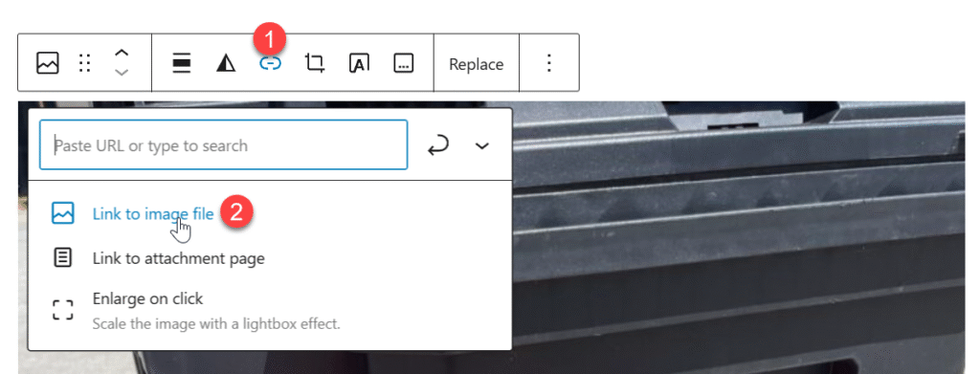The width and height of the screenshot is (980, 374).
Task: Submit the link with the Apply arrow
Action: [438, 145]
